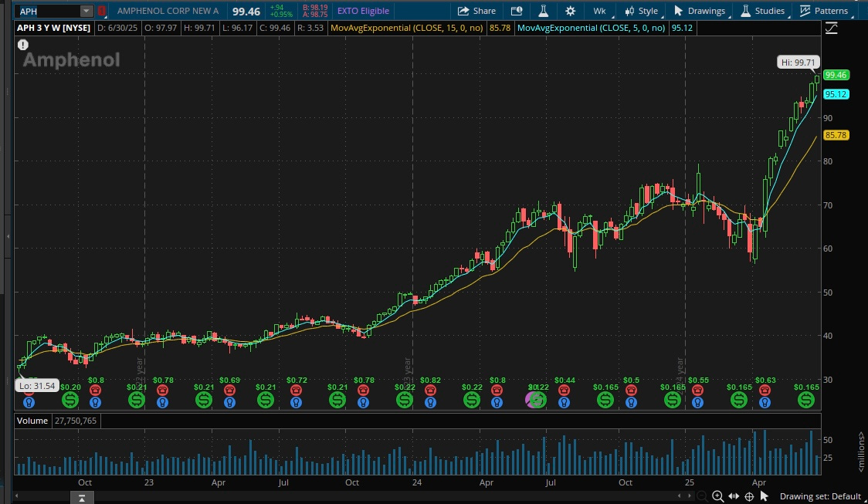Select the pointer cursor tool

pos(765,496)
